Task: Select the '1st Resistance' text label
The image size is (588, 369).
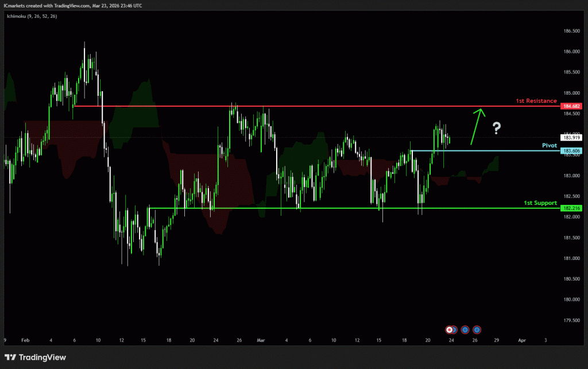Action: point(536,101)
